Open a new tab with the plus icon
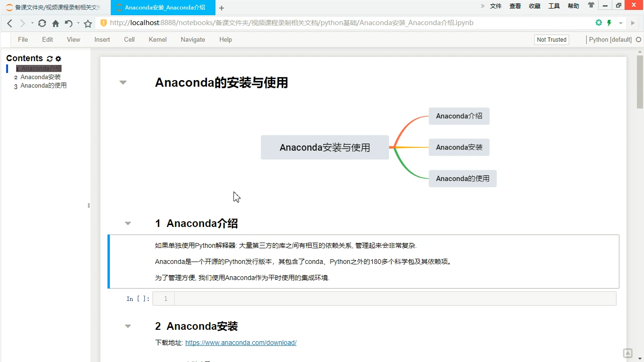Viewport: 644px width, 362px height. click(x=222, y=8)
